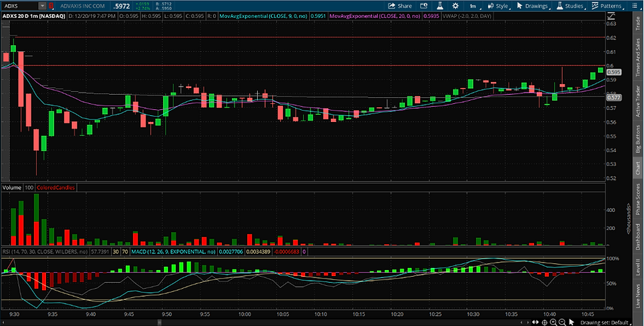Screen dimensions: 644x326
Task: Click the hamburger menu icon at top right
Action: pos(635,6)
